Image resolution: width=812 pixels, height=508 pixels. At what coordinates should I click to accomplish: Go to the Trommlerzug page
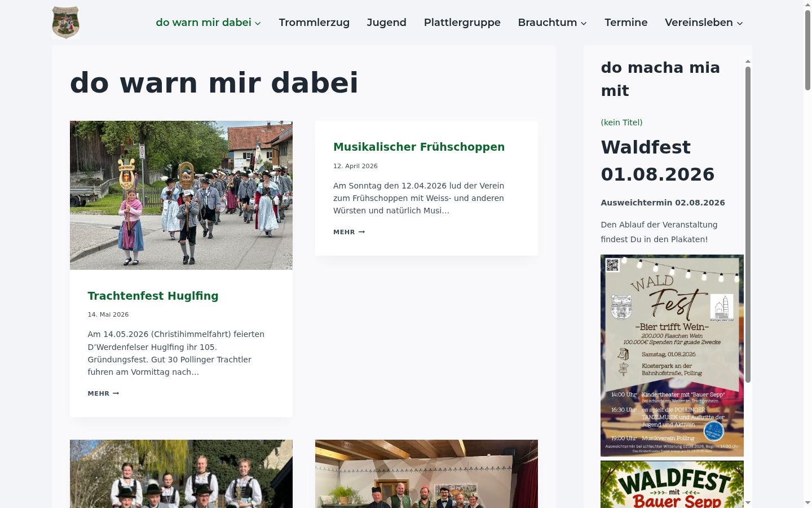coord(314,23)
